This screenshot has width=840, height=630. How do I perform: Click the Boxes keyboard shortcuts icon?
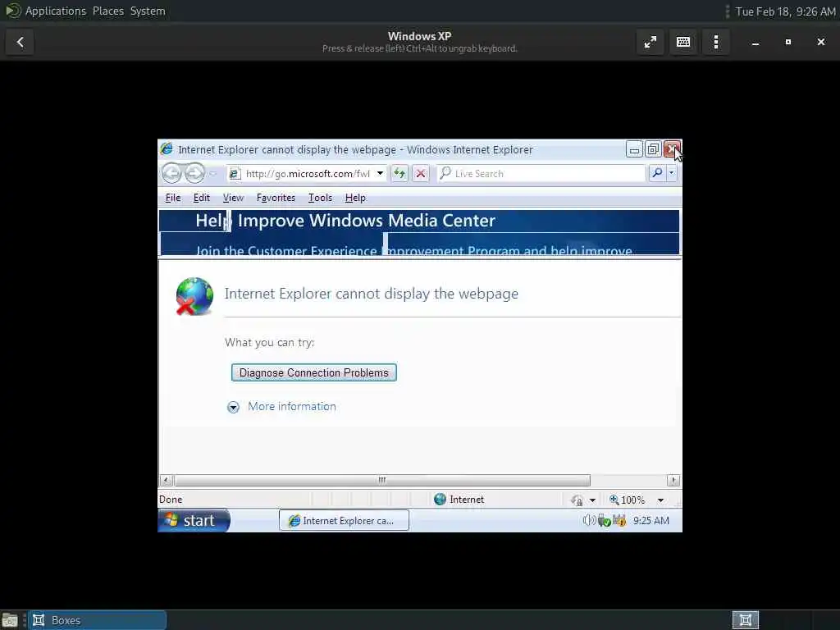[683, 42]
